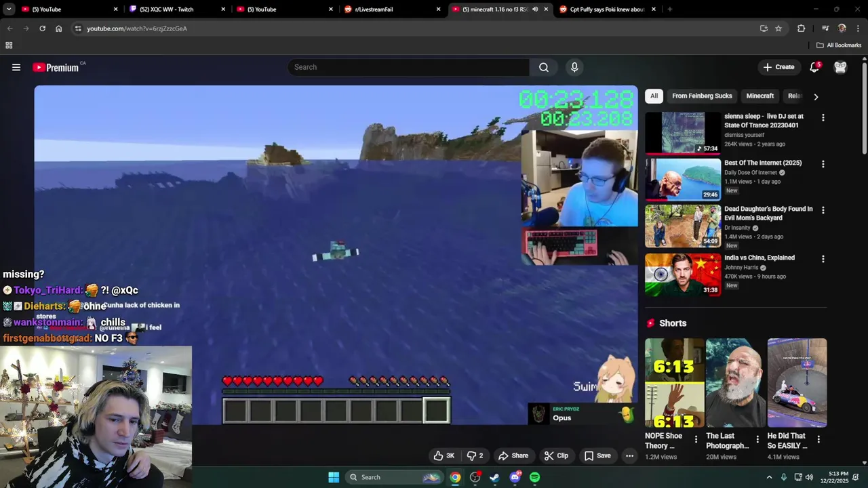Select From Feinberg Sucks chip
Image resolution: width=868 pixels, height=488 pixels.
(702, 96)
